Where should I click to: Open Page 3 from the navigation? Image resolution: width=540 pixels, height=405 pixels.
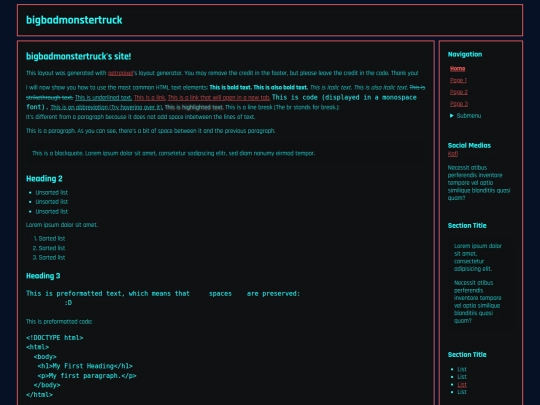tap(459, 104)
